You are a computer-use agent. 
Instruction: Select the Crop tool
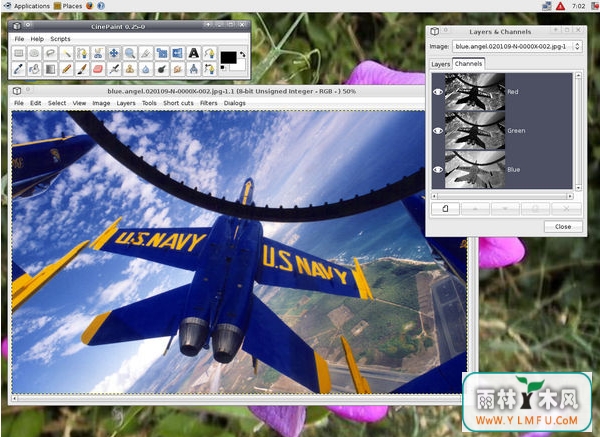[146, 53]
